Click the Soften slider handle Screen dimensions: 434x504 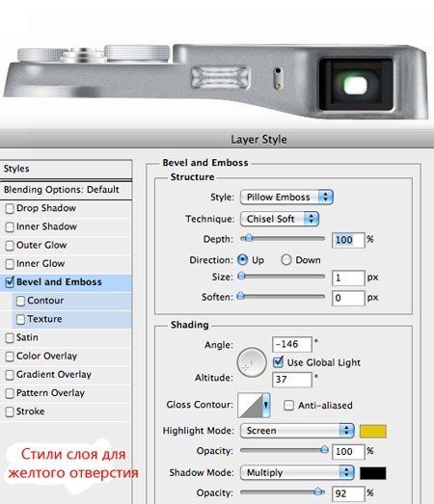pos(241,296)
